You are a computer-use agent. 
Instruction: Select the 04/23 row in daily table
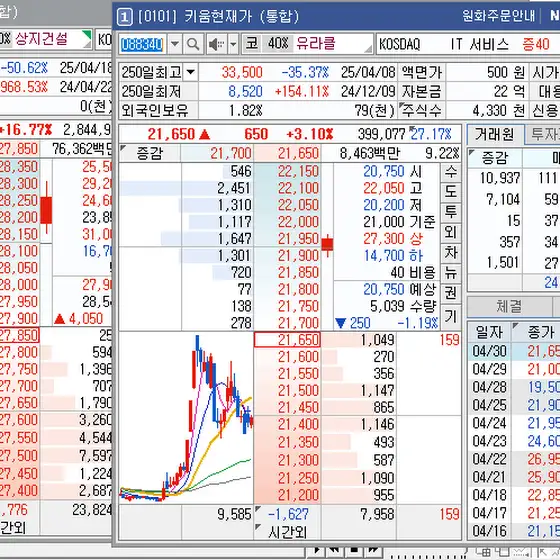[x=514, y=441]
